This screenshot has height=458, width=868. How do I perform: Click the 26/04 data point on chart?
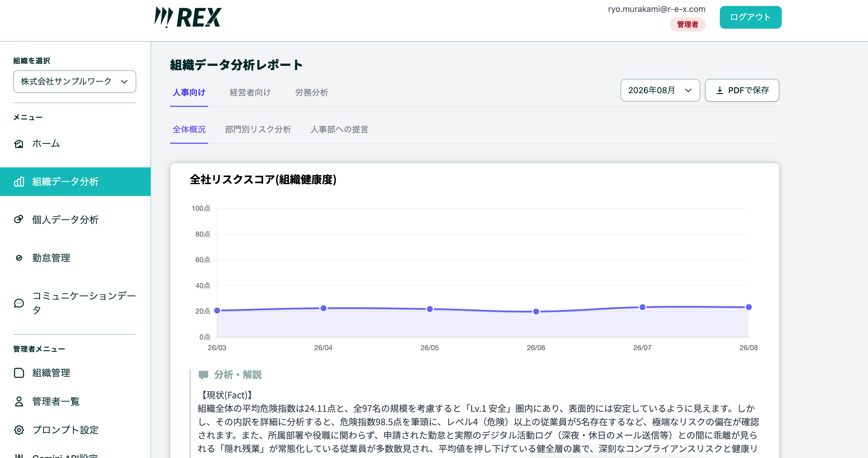323,308
